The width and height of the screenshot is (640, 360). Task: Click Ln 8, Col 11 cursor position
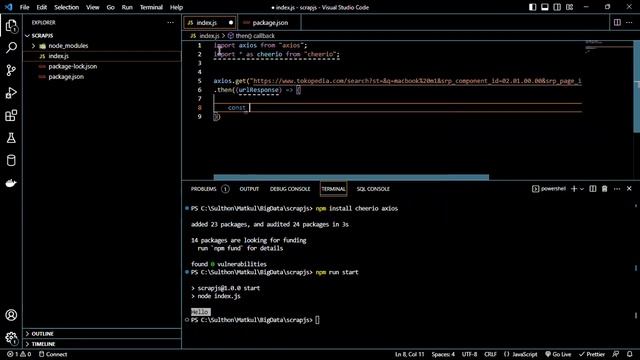(x=410, y=354)
